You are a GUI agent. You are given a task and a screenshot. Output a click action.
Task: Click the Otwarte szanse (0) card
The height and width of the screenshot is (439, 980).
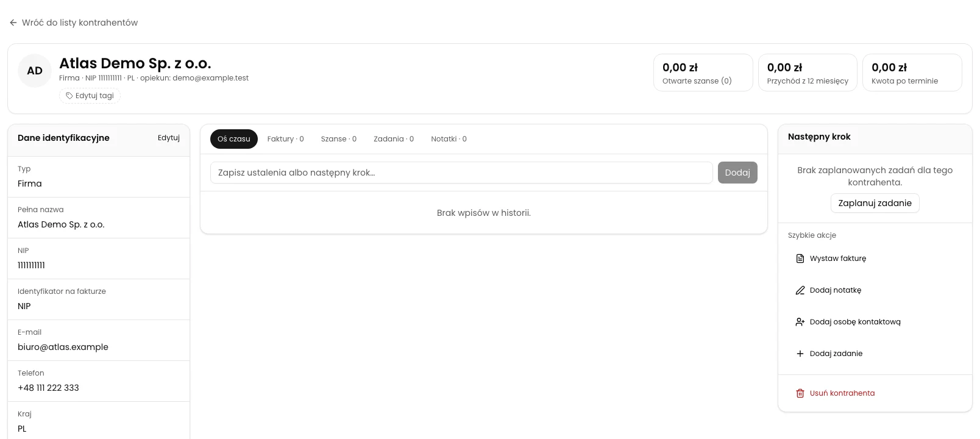coord(703,73)
